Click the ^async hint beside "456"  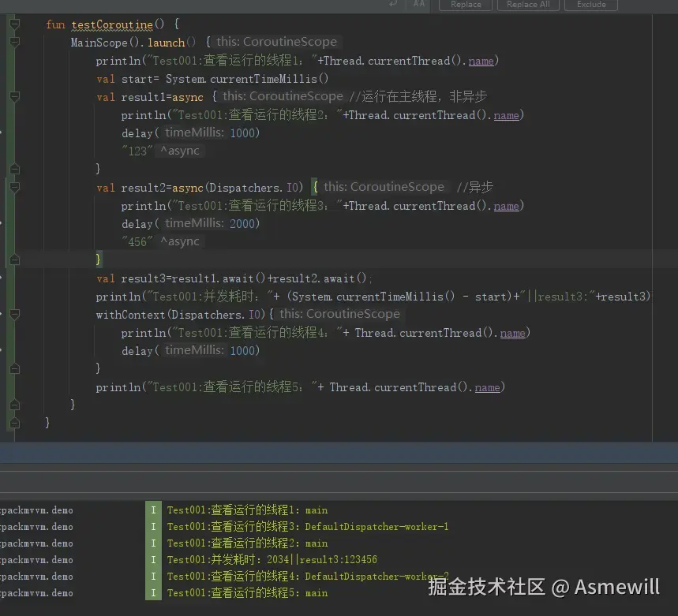click(x=180, y=241)
